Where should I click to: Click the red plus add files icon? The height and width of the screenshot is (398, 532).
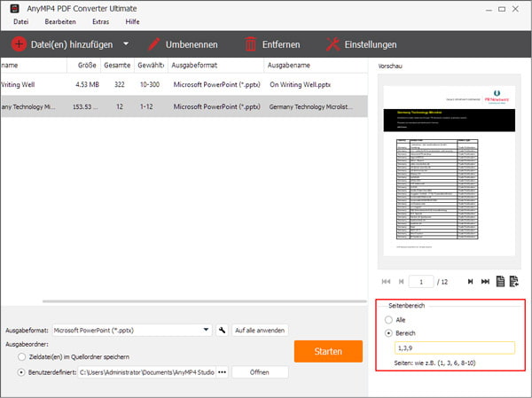(19, 44)
